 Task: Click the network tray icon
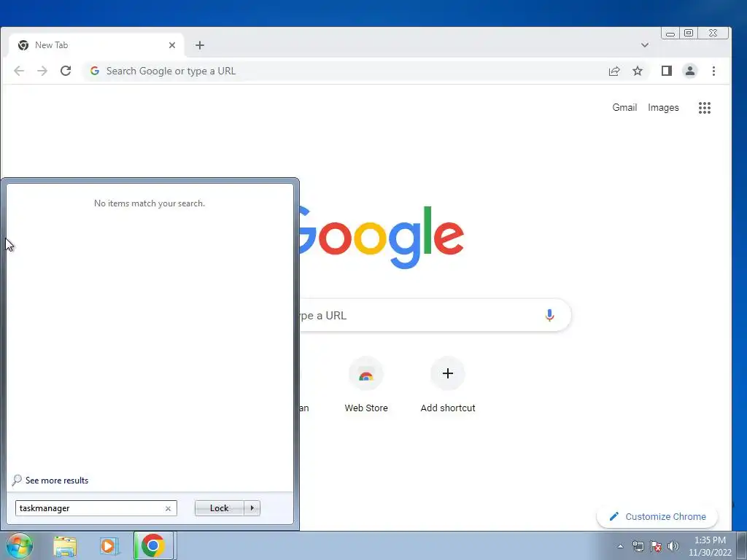pos(638,546)
